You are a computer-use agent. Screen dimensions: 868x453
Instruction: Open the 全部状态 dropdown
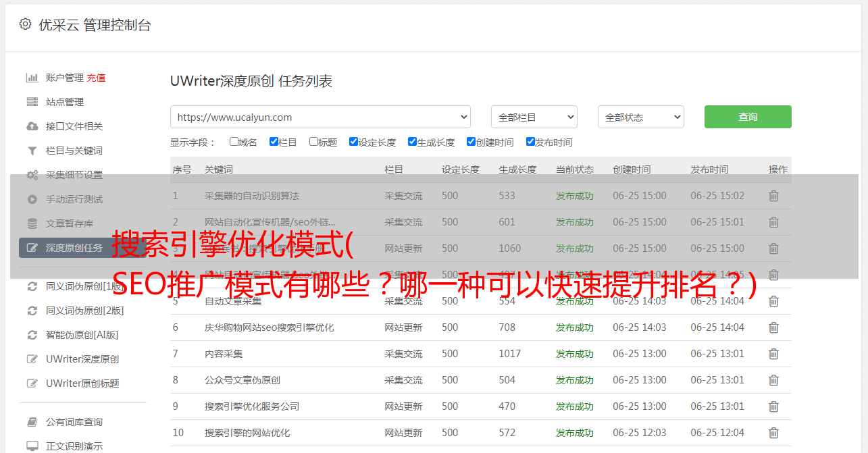(640, 117)
